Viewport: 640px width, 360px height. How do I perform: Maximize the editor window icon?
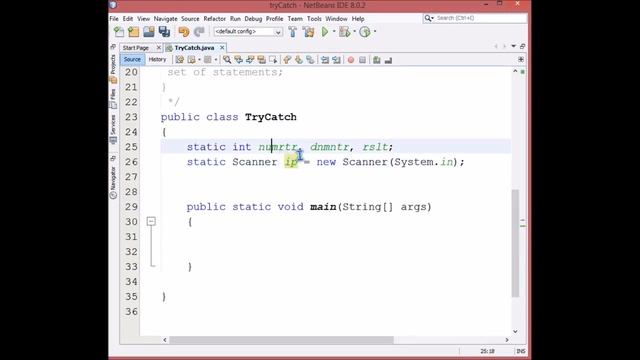point(522,46)
